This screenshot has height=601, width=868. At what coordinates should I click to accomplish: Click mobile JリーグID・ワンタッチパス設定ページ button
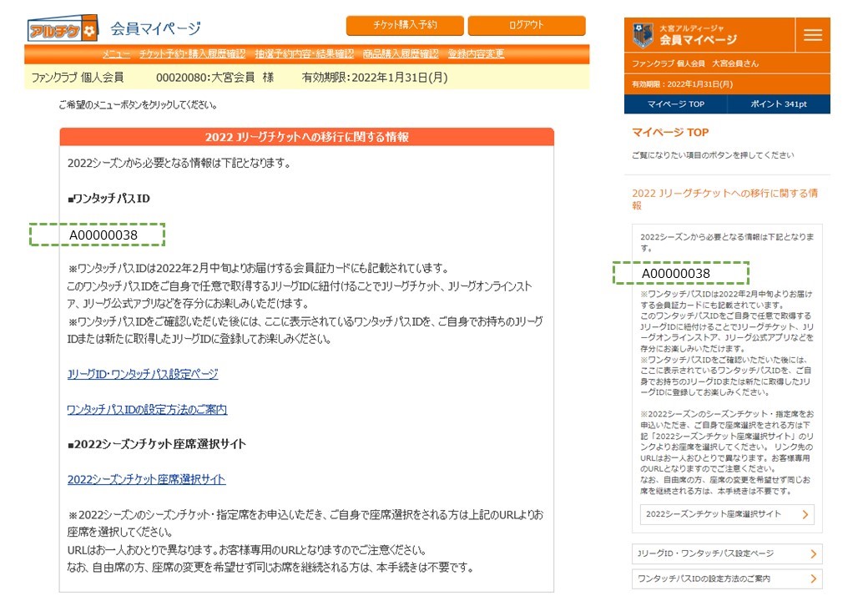coord(727,553)
